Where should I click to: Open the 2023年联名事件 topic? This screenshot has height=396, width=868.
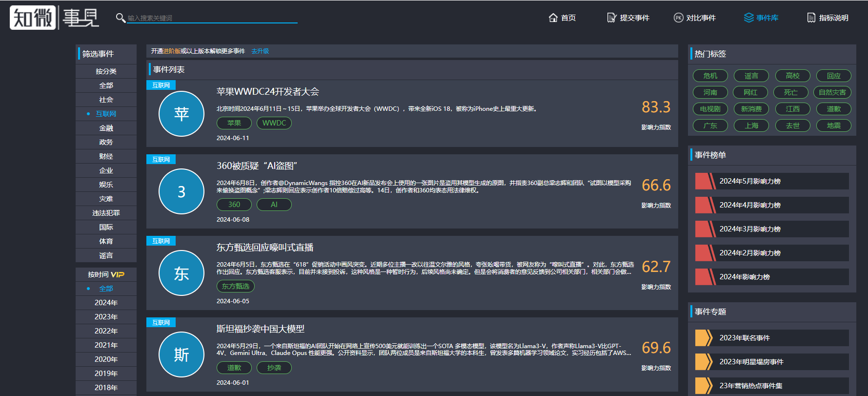745,338
